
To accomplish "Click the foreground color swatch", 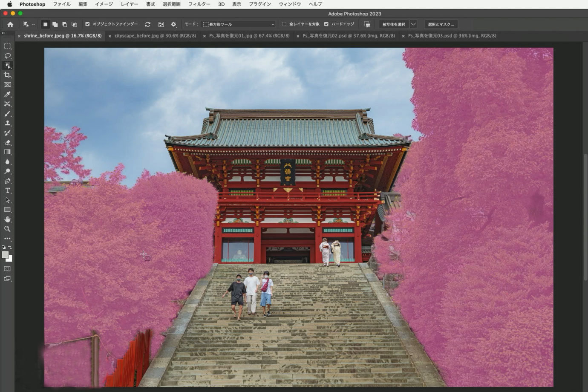I will click(5, 255).
